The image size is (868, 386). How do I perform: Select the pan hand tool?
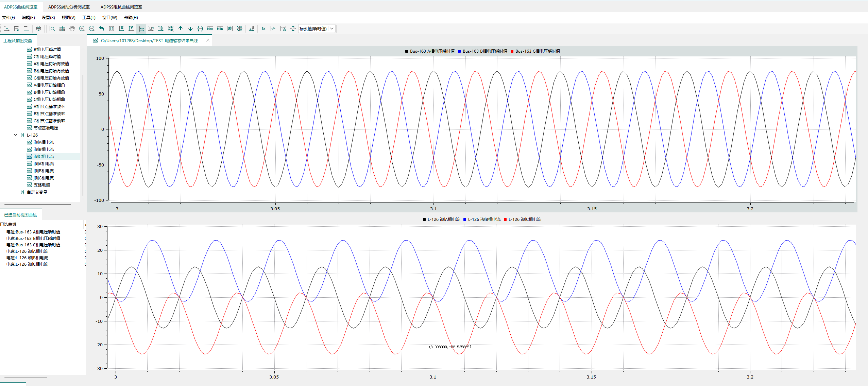click(72, 29)
